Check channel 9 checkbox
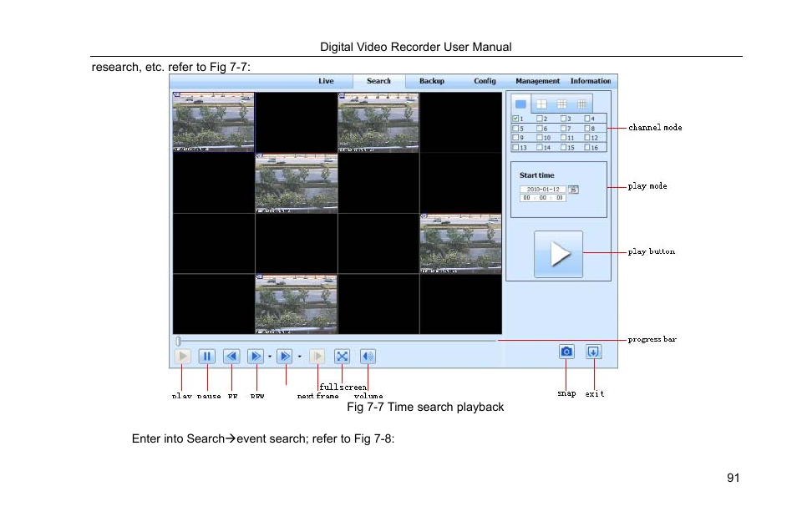 (x=515, y=137)
